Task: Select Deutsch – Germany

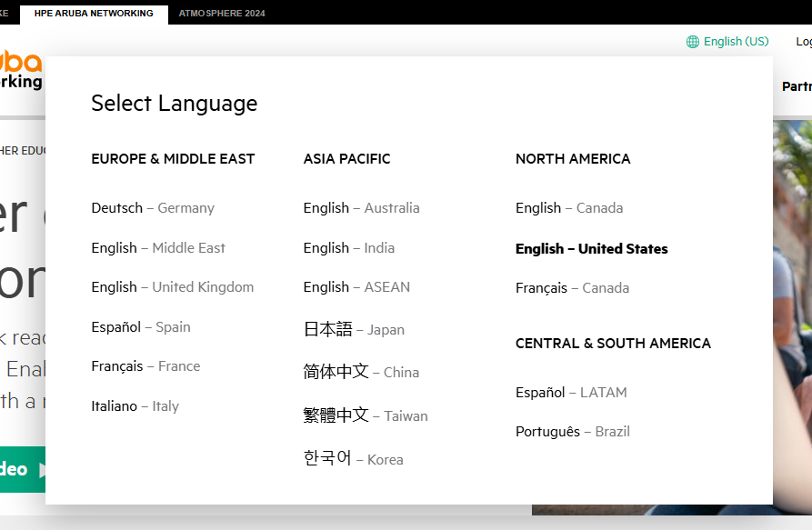Action: tap(152, 207)
